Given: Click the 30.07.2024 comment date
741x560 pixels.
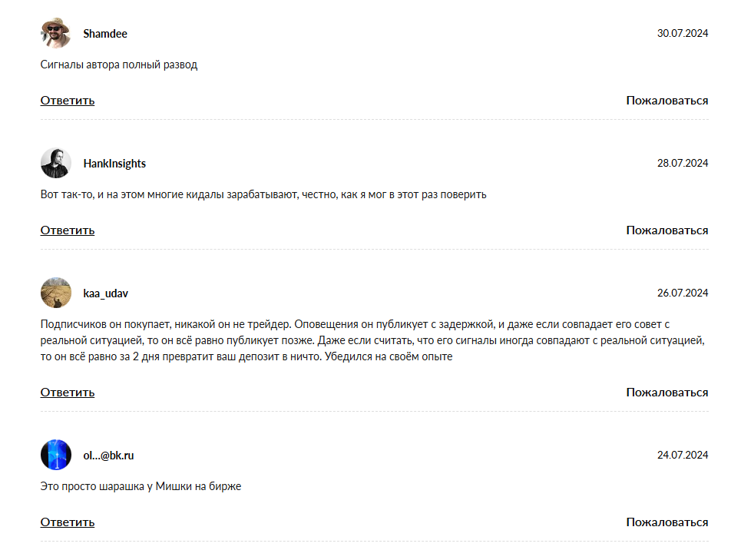Looking at the screenshot, I should pyautogui.click(x=683, y=33).
